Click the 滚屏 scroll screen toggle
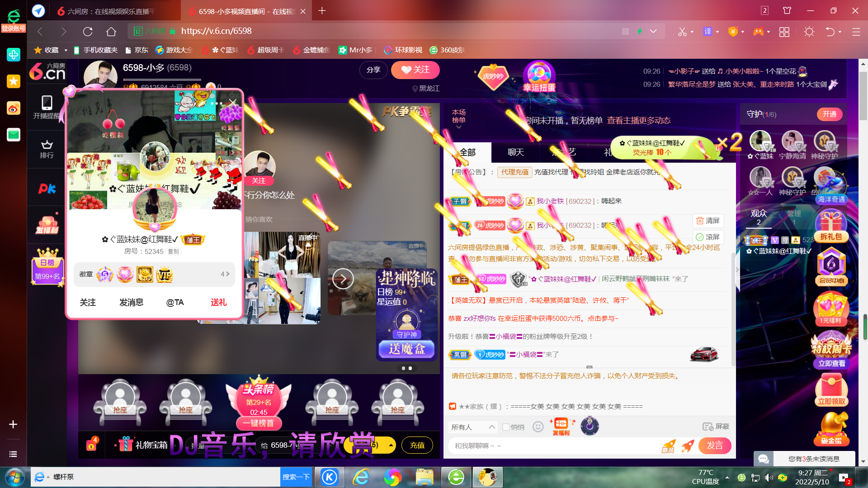The height and width of the screenshot is (488, 868). coord(708,237)
